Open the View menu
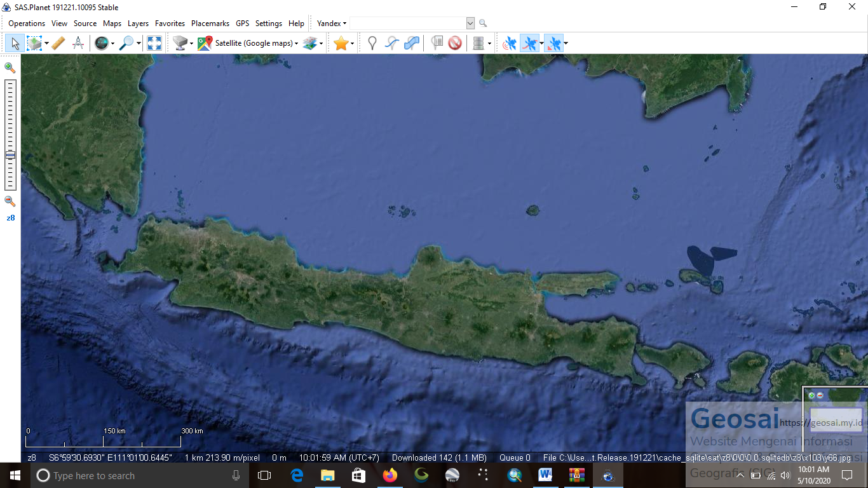The height and width of the screenshot is (488, 868). point(59,24)
